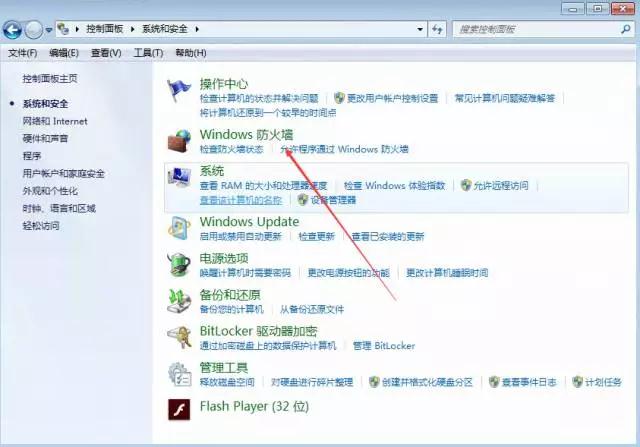Click shield icon before 允许远程访问
Viewport: 640px width, 447px height.
(x=466, y=185)
